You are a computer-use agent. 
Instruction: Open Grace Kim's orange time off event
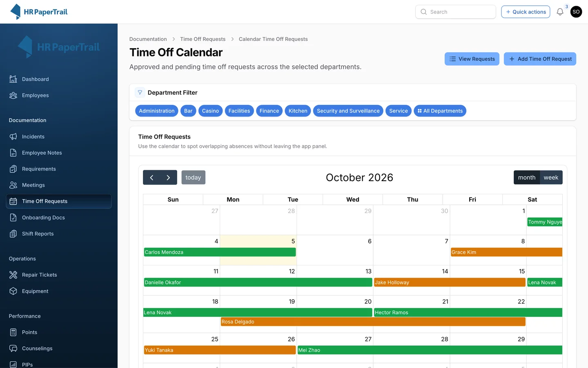tap(506, 252)
